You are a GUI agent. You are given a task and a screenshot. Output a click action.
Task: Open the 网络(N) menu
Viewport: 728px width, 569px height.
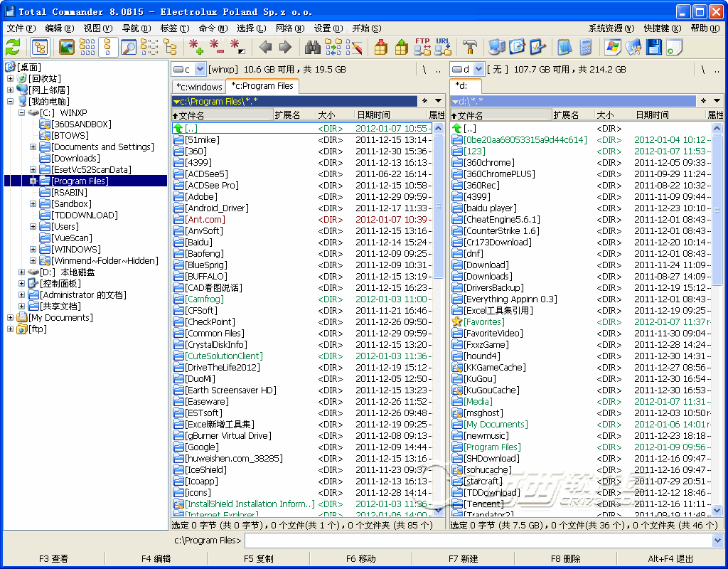point(289,28)
